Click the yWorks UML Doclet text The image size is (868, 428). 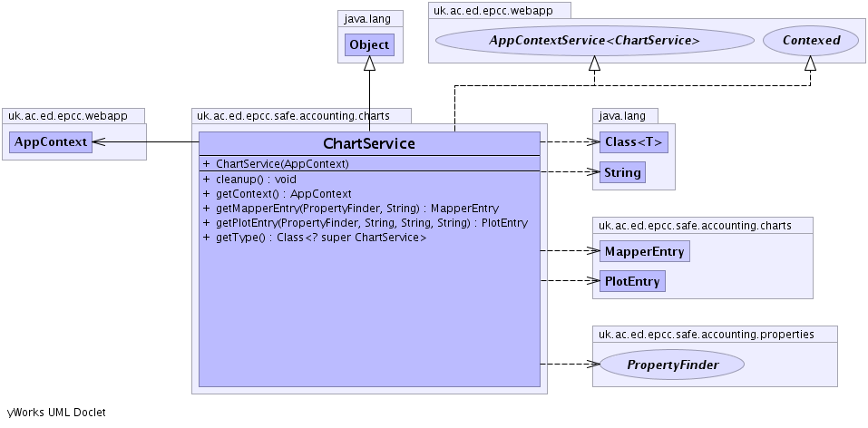(x=56, y=413)
